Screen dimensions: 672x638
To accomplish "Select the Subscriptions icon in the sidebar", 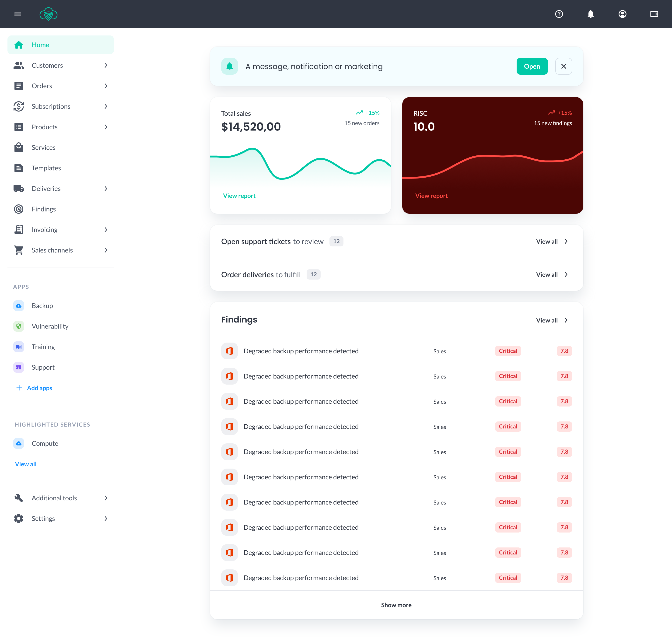I will click(x=19, y=106).
